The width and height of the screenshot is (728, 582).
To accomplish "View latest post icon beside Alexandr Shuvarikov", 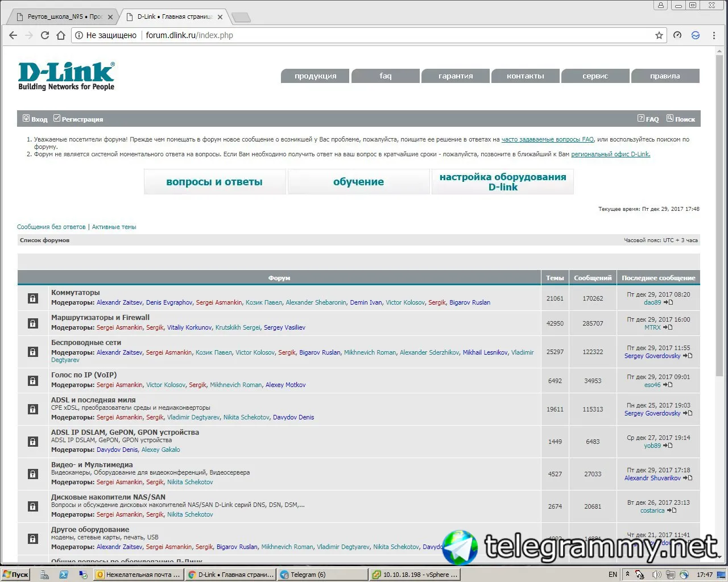I will [x=688, y=478].
